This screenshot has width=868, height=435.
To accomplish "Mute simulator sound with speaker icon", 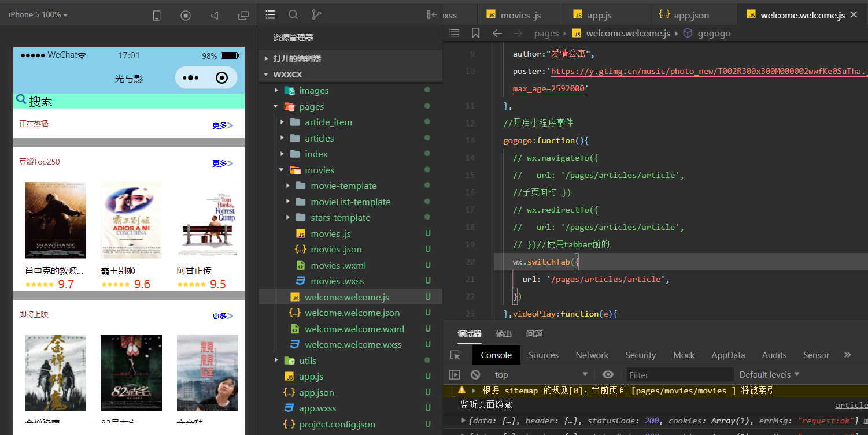I will pos(215,16).
